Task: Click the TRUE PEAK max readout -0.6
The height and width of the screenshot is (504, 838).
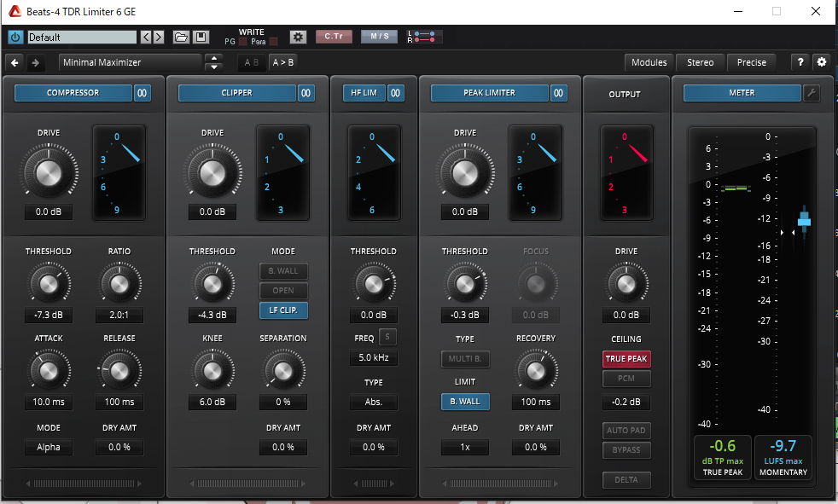Action: [x=723, y=457]
